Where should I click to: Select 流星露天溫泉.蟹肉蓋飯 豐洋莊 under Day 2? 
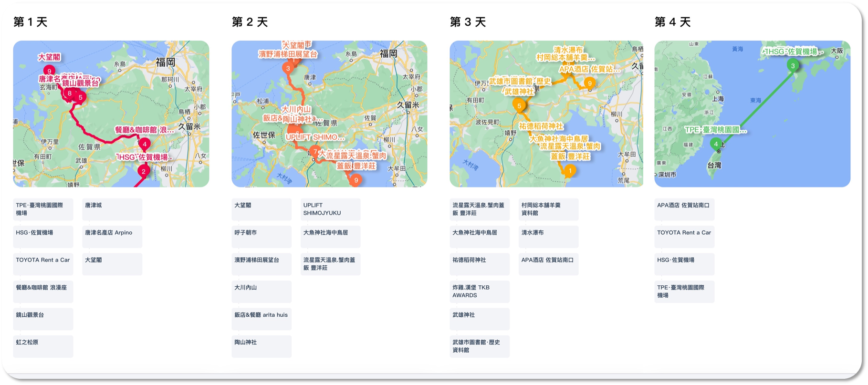tap(331, 264)
